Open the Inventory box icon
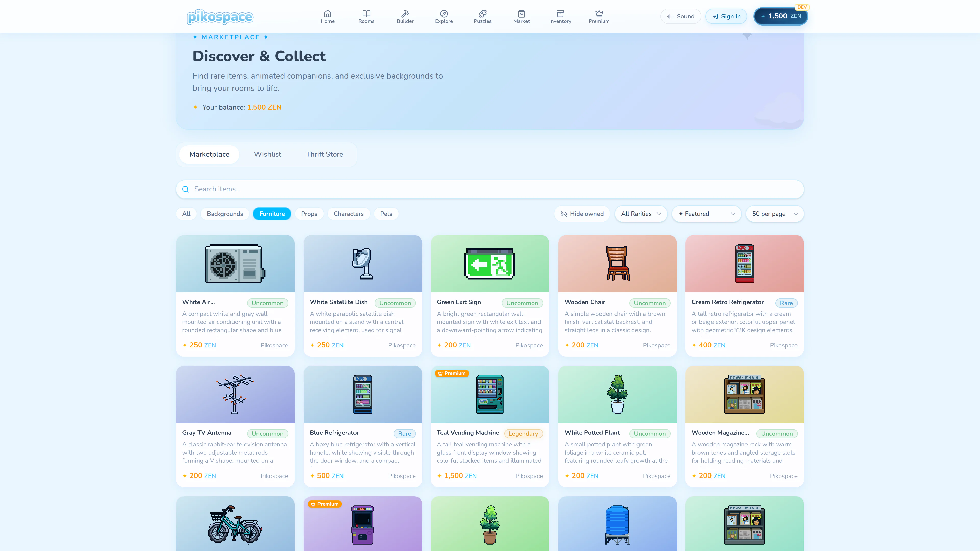The image size is (980, 551). coord(560,14)
